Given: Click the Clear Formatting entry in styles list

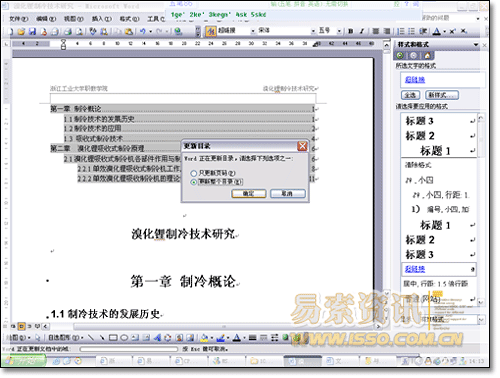Looking at the screenshot, I should 418,165.
